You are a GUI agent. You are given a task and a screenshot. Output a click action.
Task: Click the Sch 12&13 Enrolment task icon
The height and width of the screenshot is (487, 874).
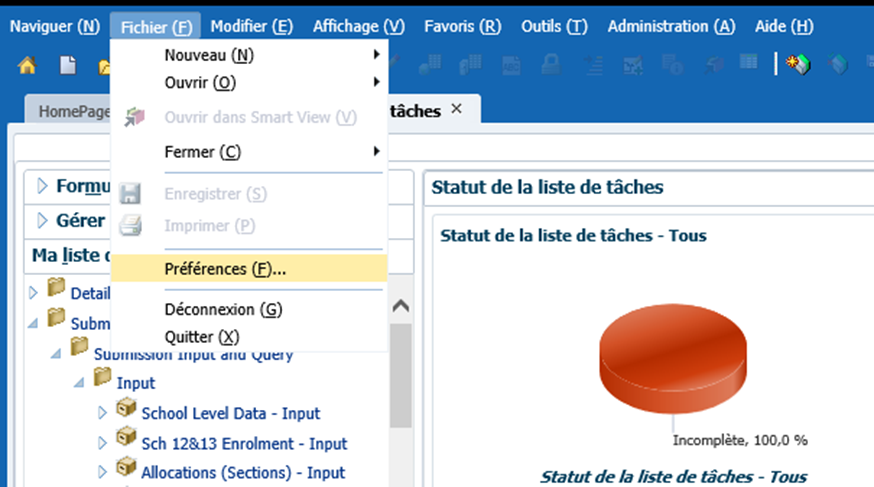[x=126, y=440]
